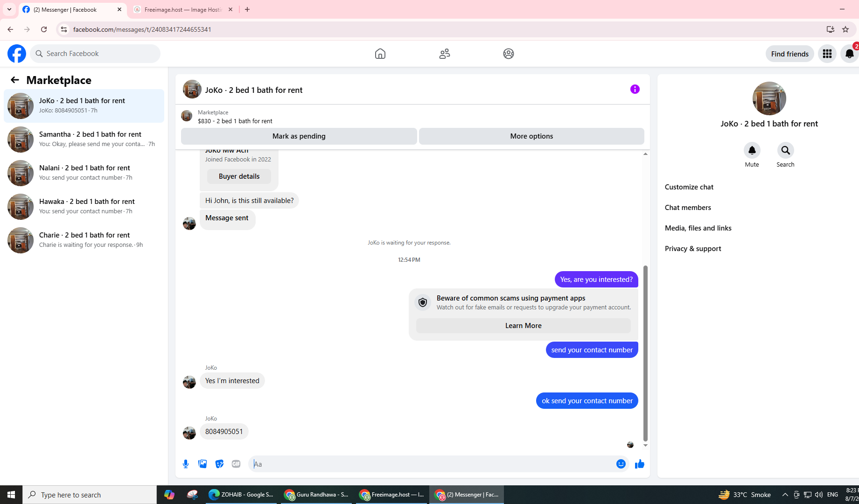This screenshot has width=859, height=504.
Task: Open JoKo chat header title
Action: (254, 90)
